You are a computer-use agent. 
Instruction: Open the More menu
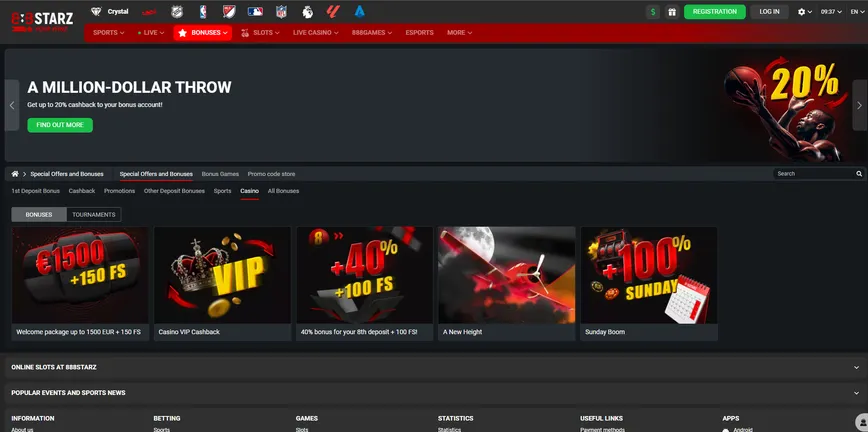click(x=459, y=33)
